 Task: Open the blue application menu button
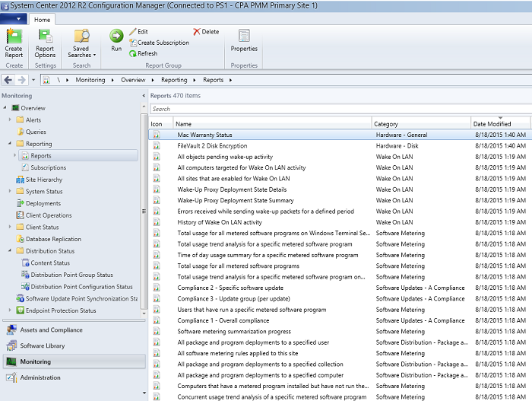click(x=14, y=19)
